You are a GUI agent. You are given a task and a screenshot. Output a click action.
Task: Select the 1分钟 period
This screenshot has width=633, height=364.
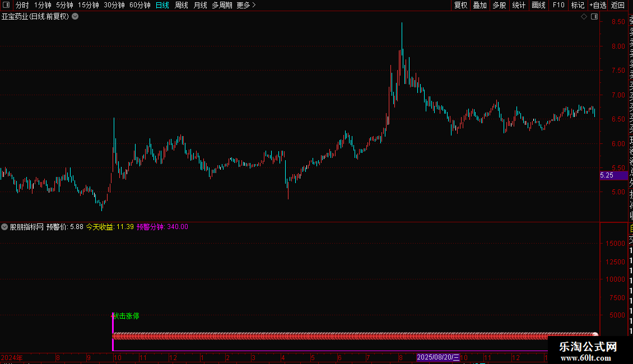point(43,5)
